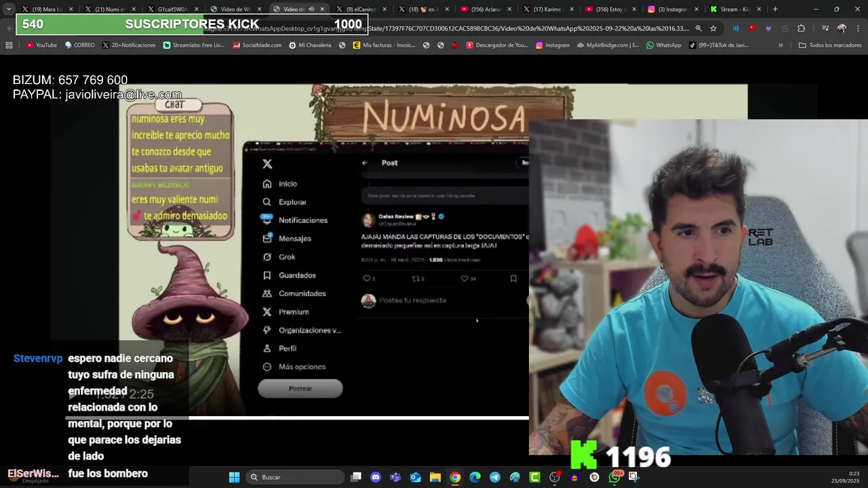Launch Camtasia green icon from the taskbar
The image size is (868, 488).
[x=534, y=477]
